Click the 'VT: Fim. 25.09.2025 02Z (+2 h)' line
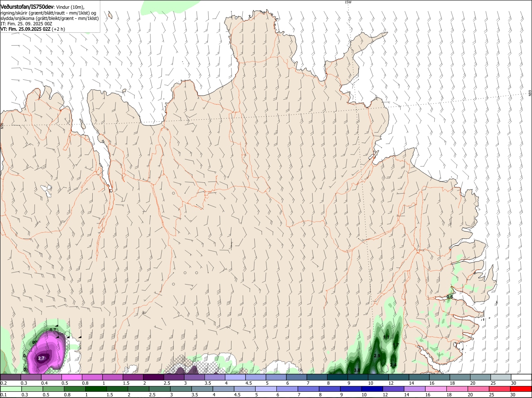Screen dimensions: 532x398 click(x=33, y=29)
